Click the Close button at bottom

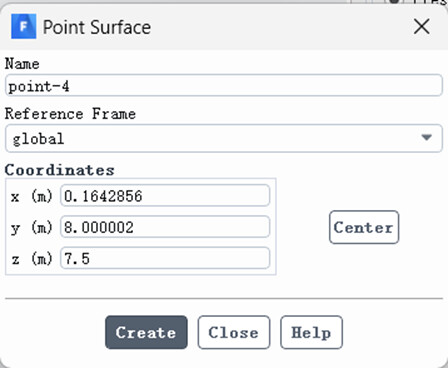click(234, 332)
